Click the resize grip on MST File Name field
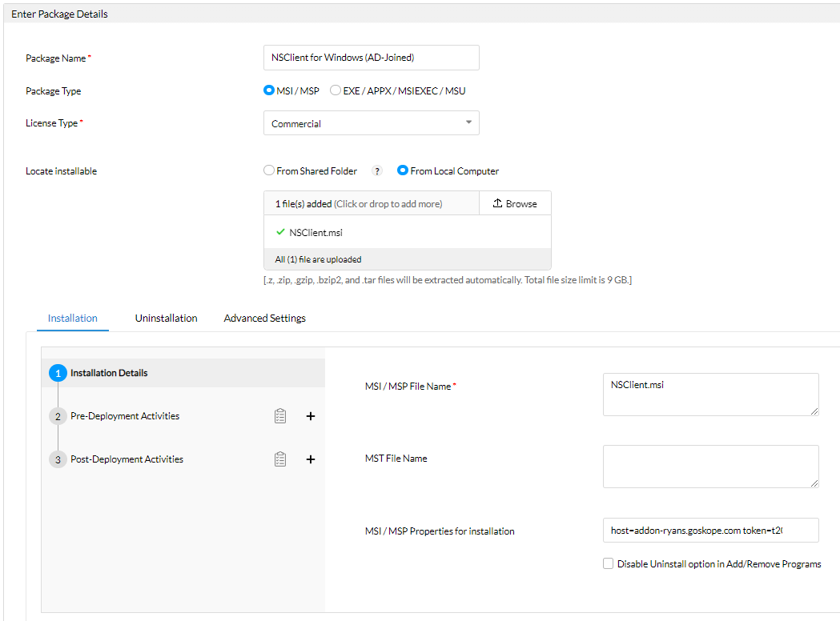840x621 pixels. tap(814, 484)
